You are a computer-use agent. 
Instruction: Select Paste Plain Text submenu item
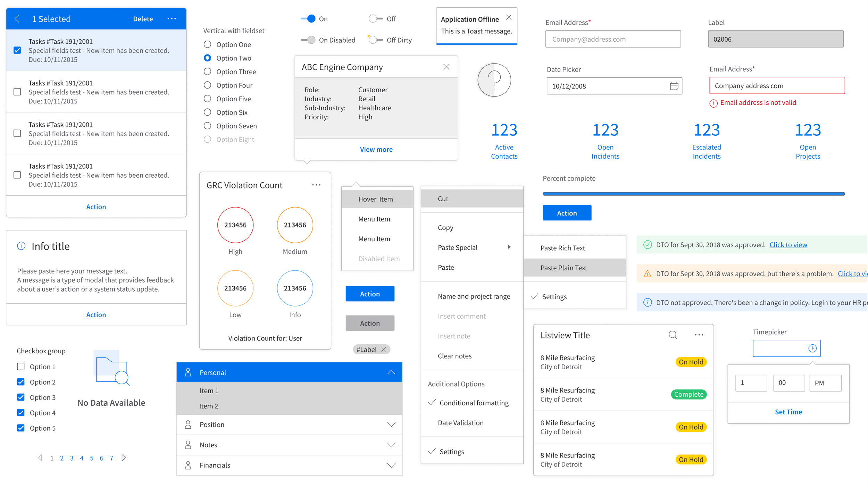575,268
